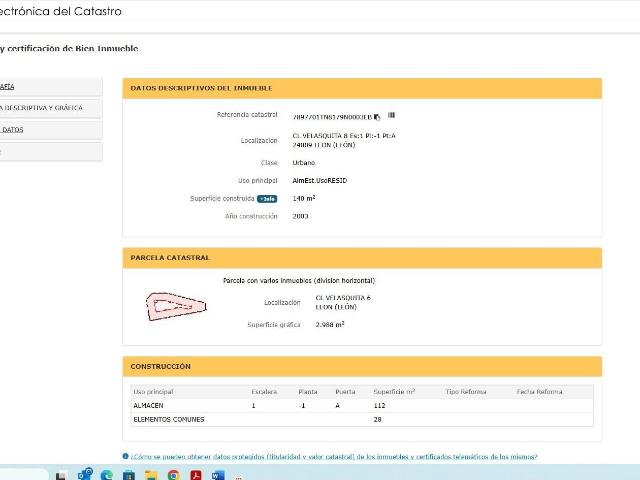The width and height of the screenshot is (640, 480).
Task: Click the 'PARCELA CATASTRAL' section header
Action: [362, 258]
